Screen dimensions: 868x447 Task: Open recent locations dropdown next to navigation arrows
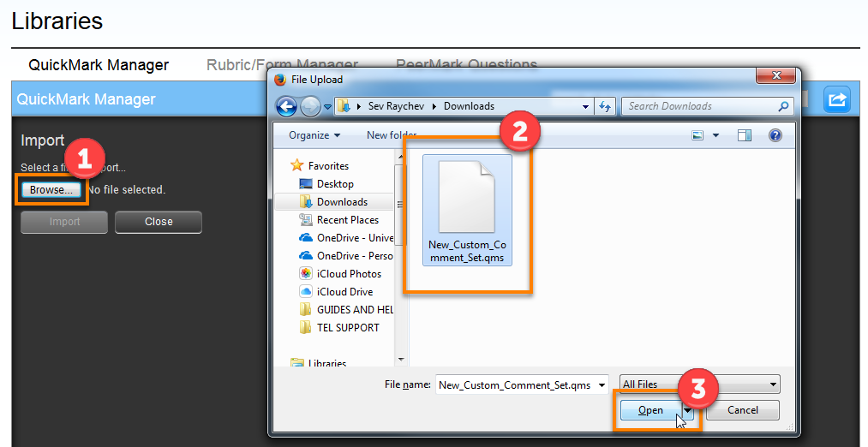[327, 106]
